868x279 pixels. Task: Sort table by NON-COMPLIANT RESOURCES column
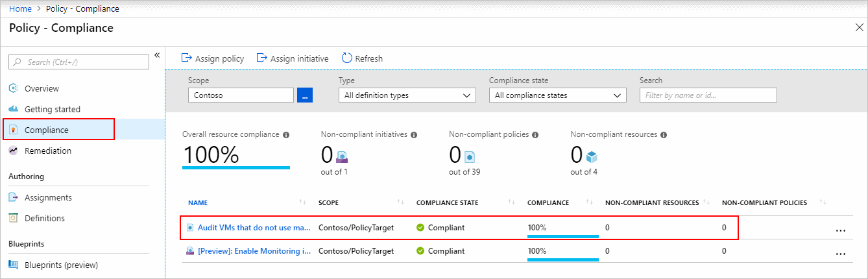tap(652, 203)
